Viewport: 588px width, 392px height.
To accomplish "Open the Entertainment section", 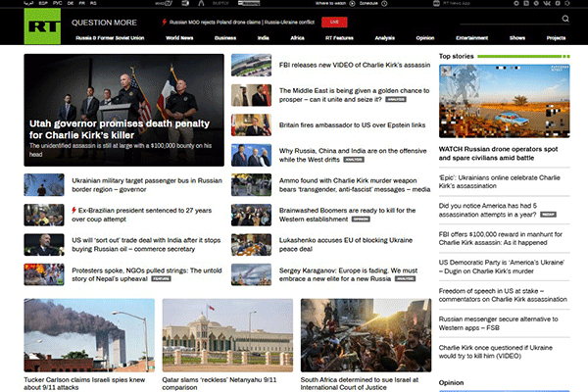I will (x=471, y=38).
